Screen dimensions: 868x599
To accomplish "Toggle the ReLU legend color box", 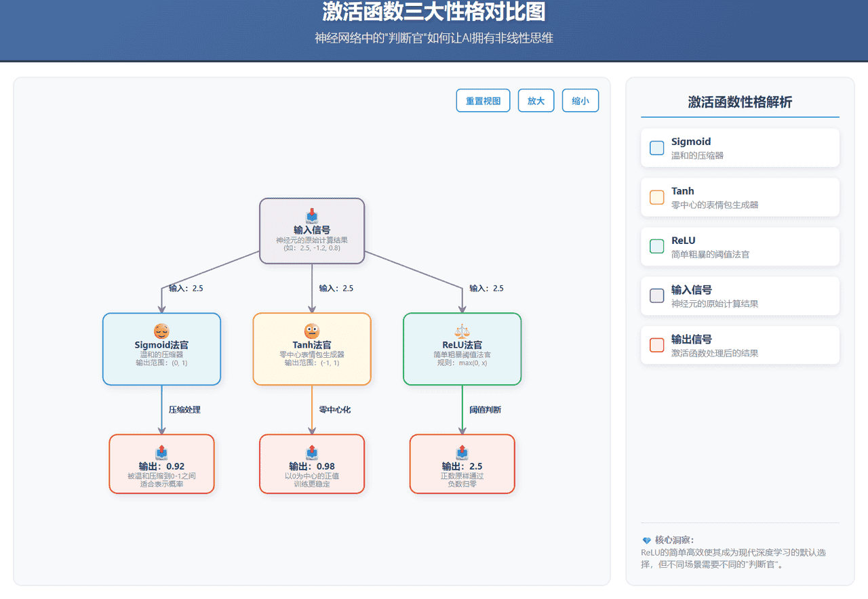I will pos(656,246).
